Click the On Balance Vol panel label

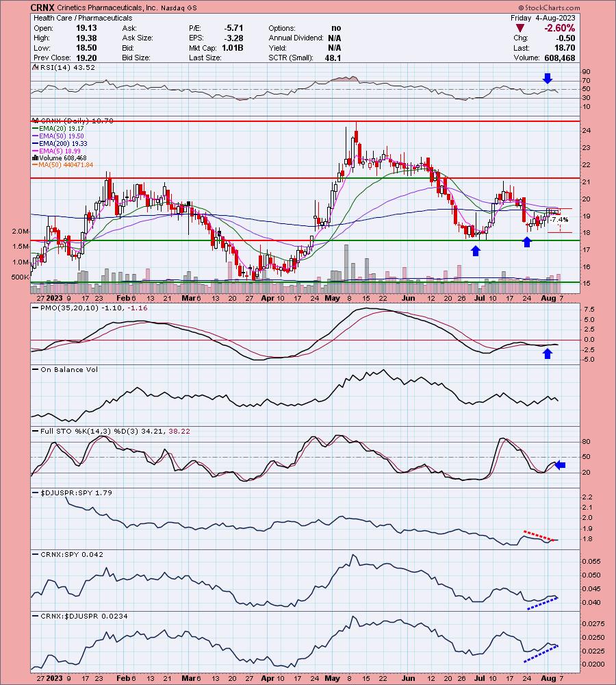[x=66, y=370]
